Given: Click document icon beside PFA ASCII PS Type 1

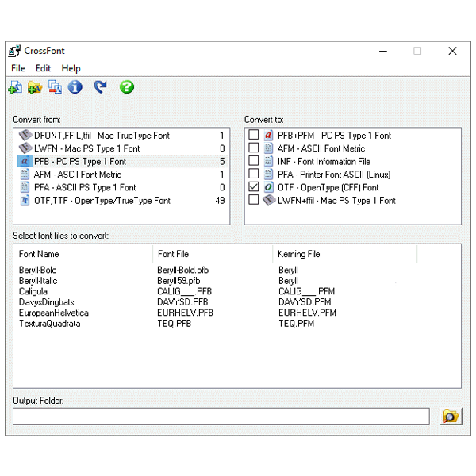Looking at the screenshot, I should click(25, 187).
